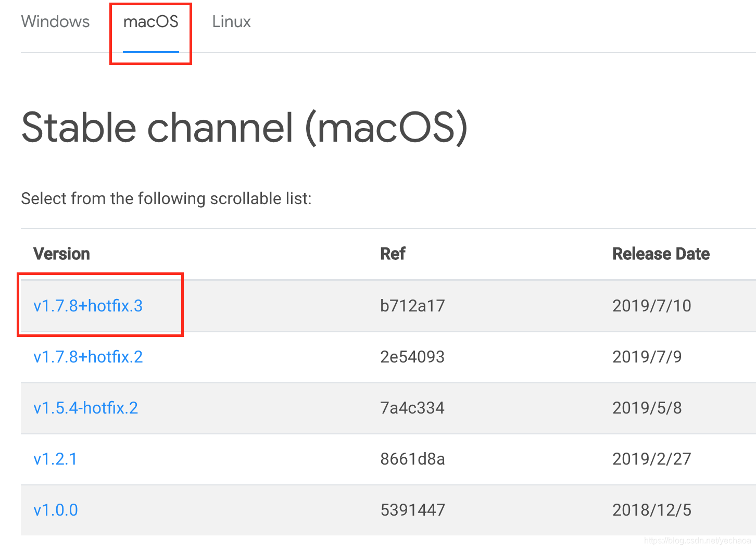Click the Stable channel (macOS) heading
This screenshot has height=550, width=756.
coord(244,128)
